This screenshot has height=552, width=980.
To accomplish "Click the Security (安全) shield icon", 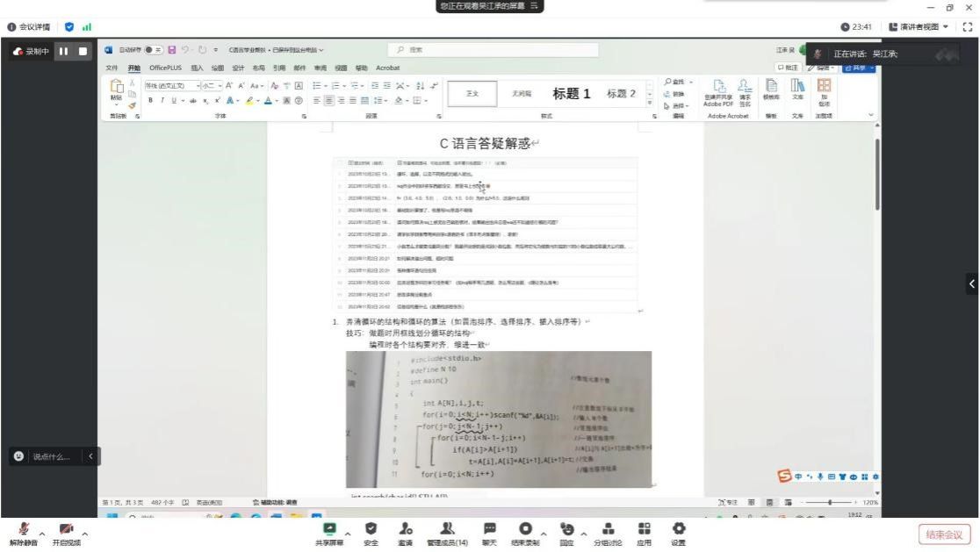I will coord(370,529).
